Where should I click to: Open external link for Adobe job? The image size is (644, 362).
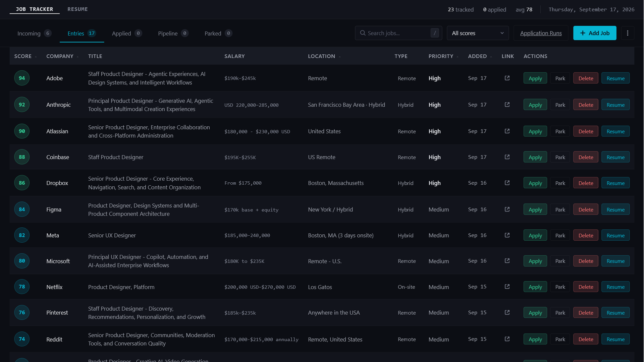[x=507, y=78]
